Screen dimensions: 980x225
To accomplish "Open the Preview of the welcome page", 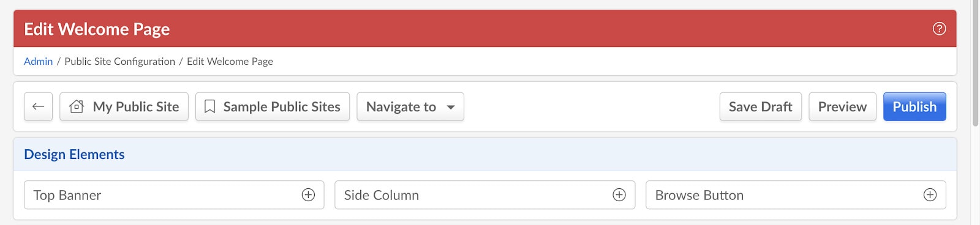I will (x=842, y=106).
